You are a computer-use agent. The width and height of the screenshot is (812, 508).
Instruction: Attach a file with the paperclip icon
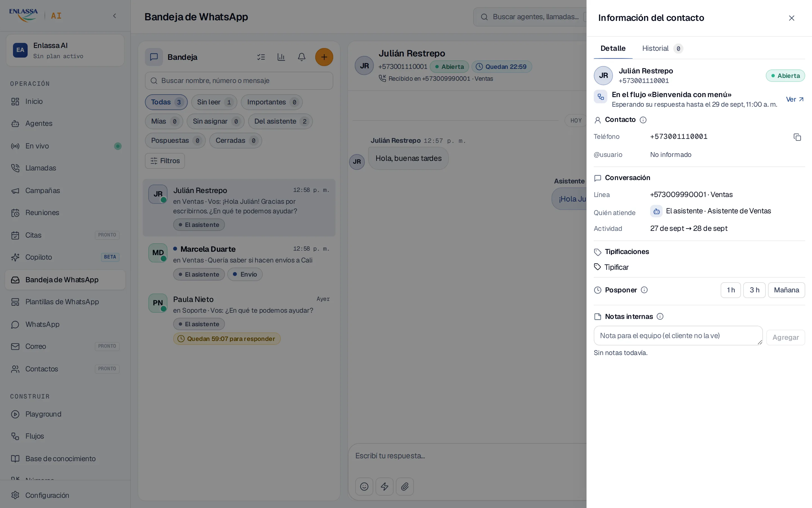tap(405, 487)
